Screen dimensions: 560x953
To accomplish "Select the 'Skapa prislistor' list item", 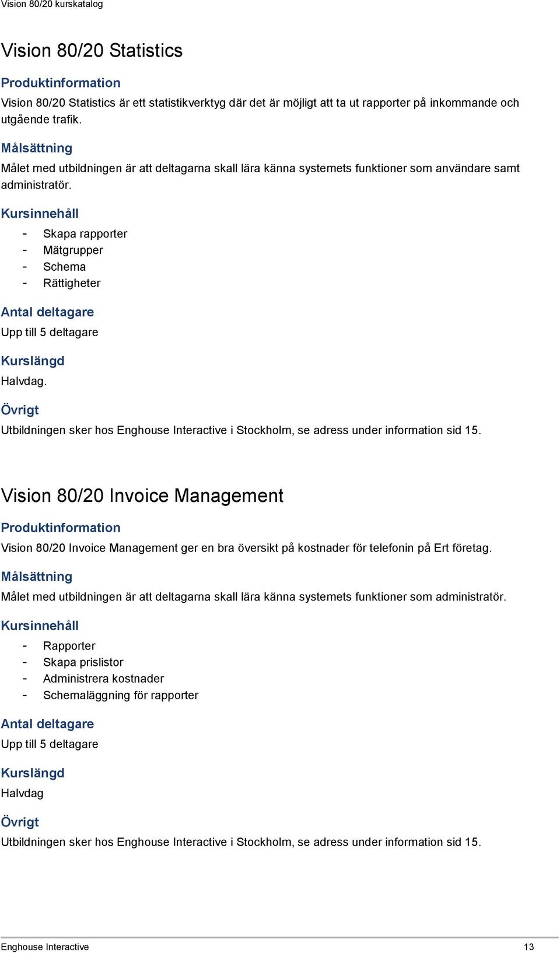I will pos(83,662).
